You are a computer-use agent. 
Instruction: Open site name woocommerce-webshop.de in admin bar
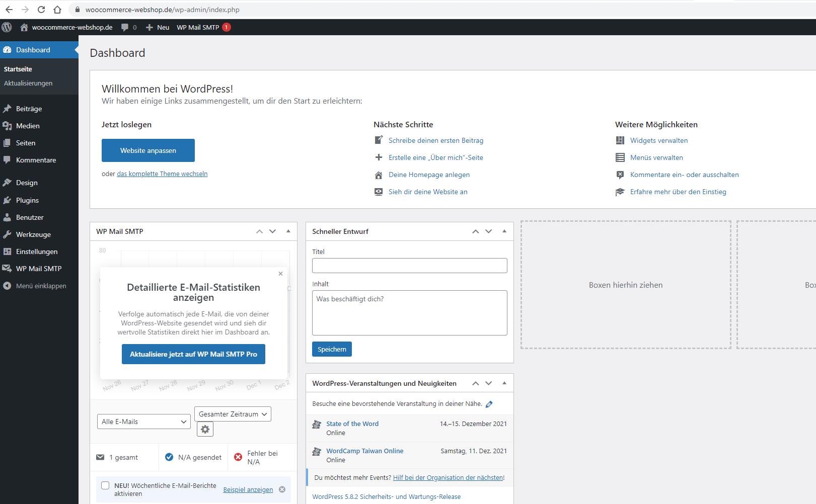click(66, 27)
